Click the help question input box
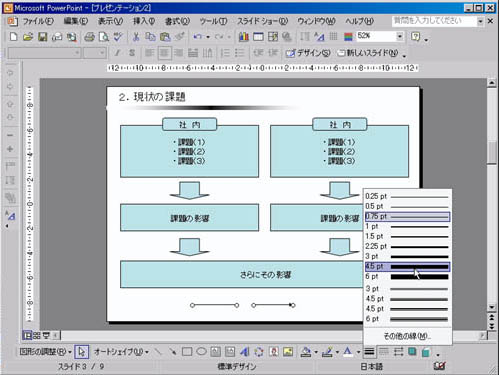This screenshot has height=375, width=499. 434,21
